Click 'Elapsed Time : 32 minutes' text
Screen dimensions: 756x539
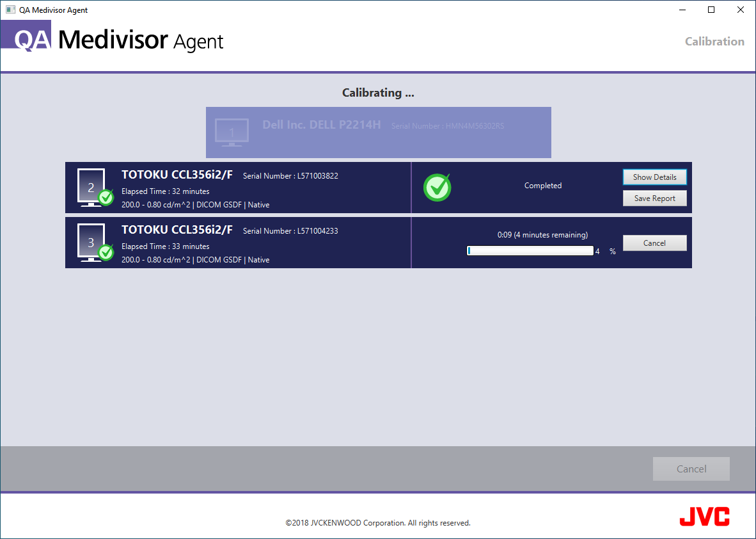point(166,191)
